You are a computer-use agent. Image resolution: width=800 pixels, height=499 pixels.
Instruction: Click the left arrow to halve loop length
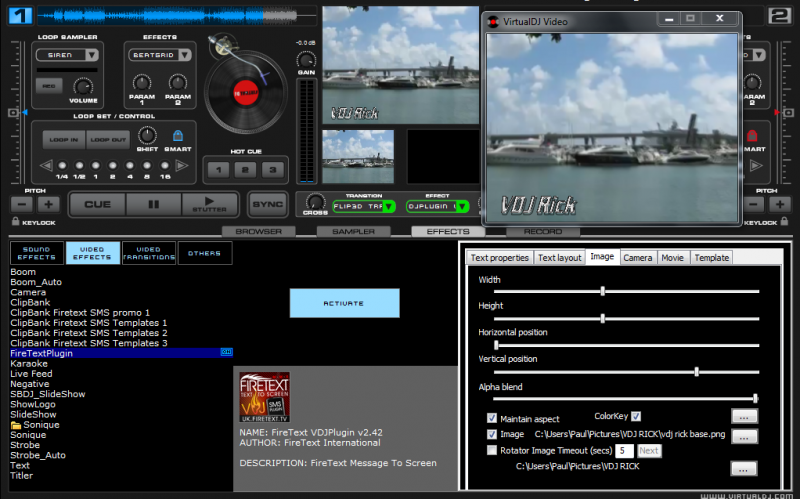tap(46, 165)
